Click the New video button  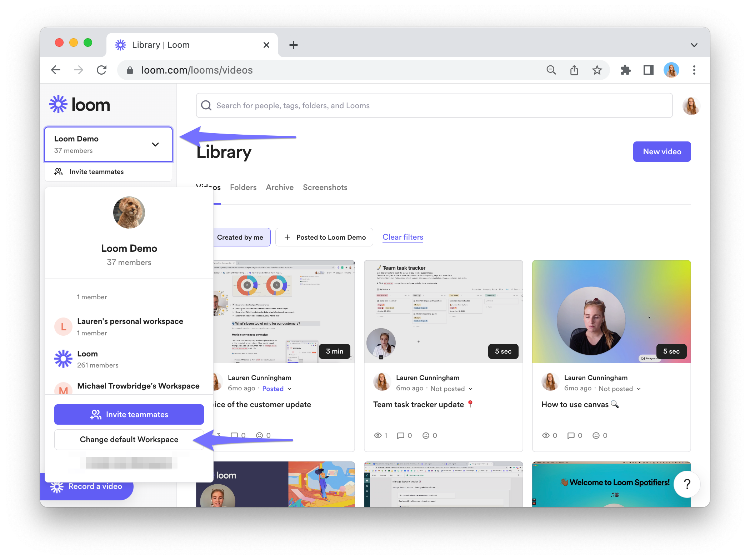pos(662,152)
